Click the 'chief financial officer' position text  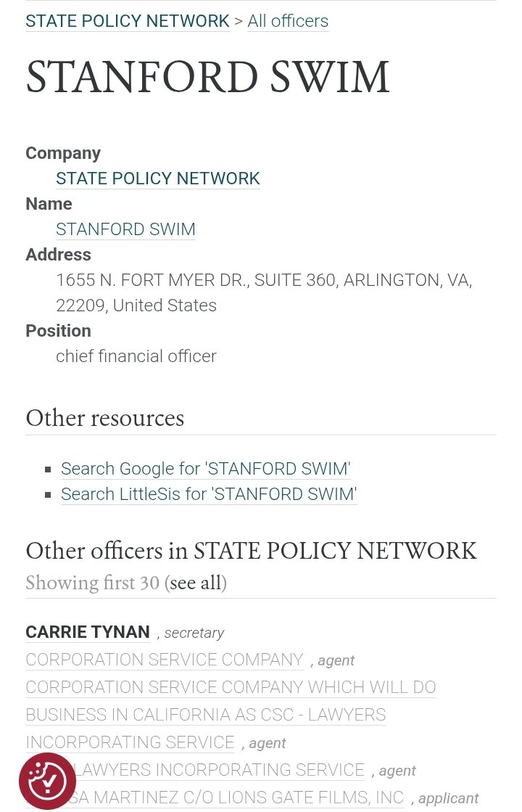(x=136, y=356)
